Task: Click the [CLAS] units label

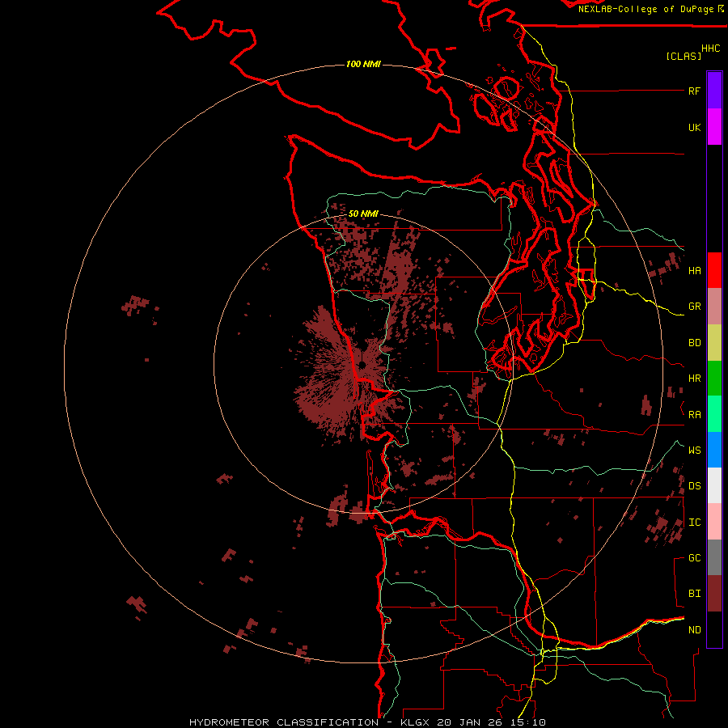Action: (684, 56)
